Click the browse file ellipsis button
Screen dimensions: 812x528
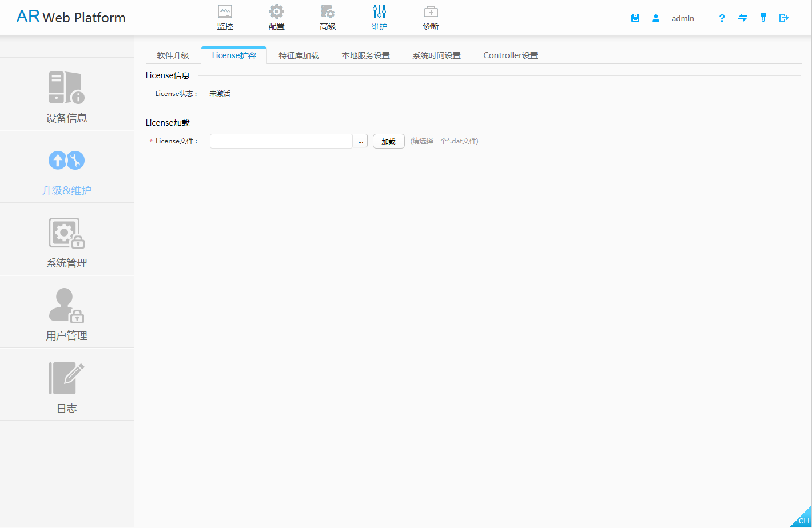(x=360, y=141)
